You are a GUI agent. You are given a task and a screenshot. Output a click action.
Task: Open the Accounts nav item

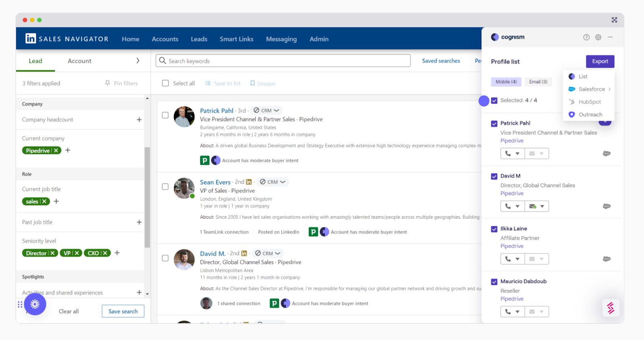(x=165, y=39)
